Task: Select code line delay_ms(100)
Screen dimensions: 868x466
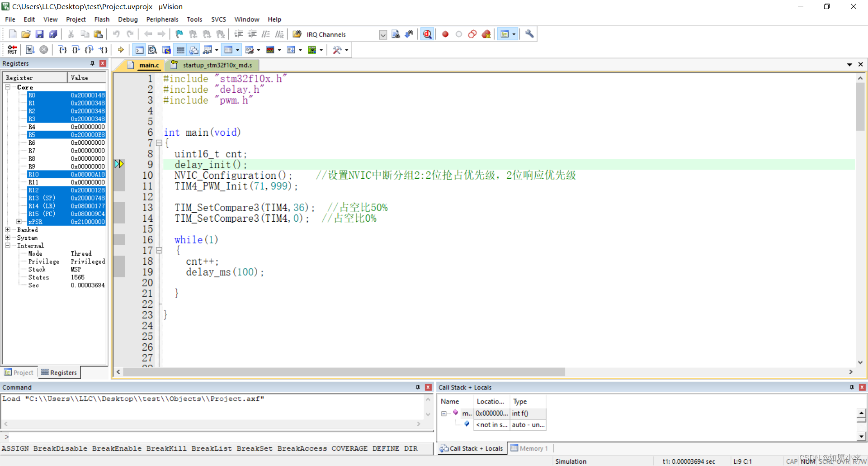Action: (x=225, y=272)
